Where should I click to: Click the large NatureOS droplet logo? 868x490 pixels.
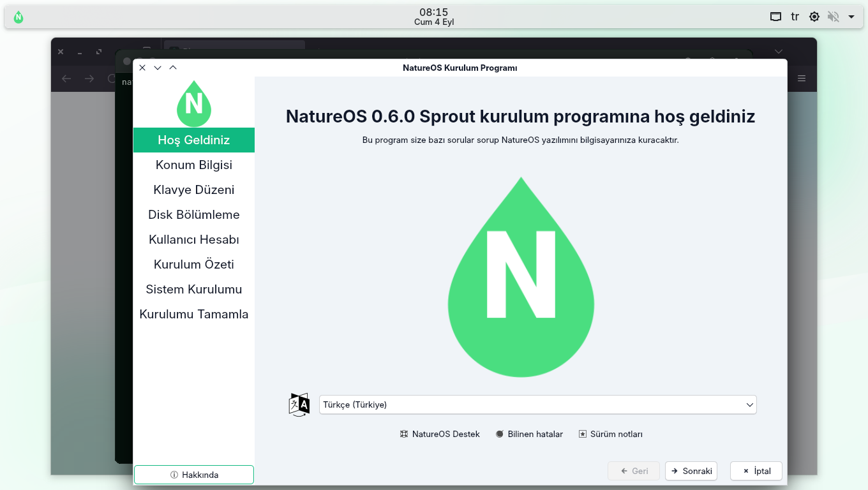pos(521,277)
